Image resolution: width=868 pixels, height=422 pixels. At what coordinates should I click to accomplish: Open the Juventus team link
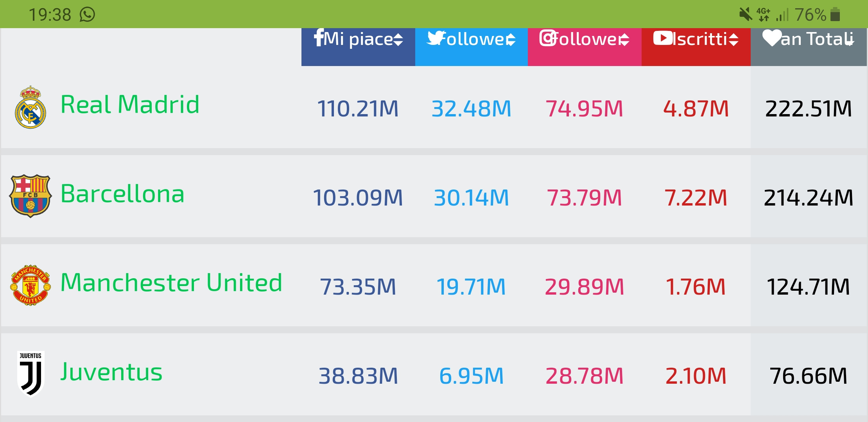click(111, 372)
